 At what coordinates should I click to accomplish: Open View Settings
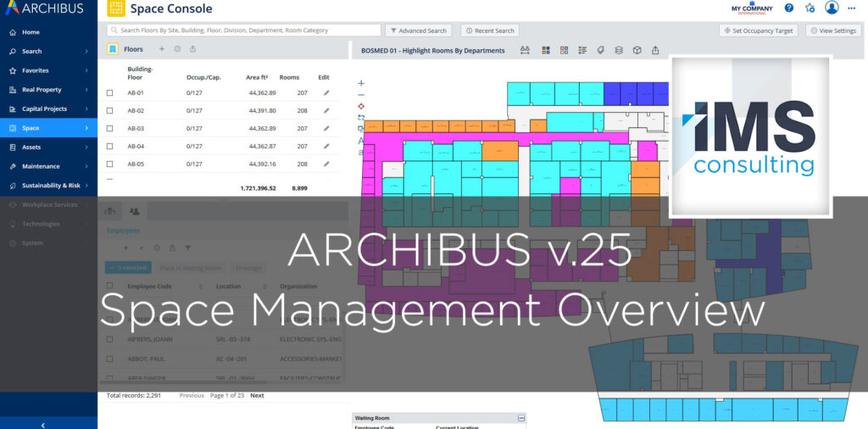click(834, 31)
